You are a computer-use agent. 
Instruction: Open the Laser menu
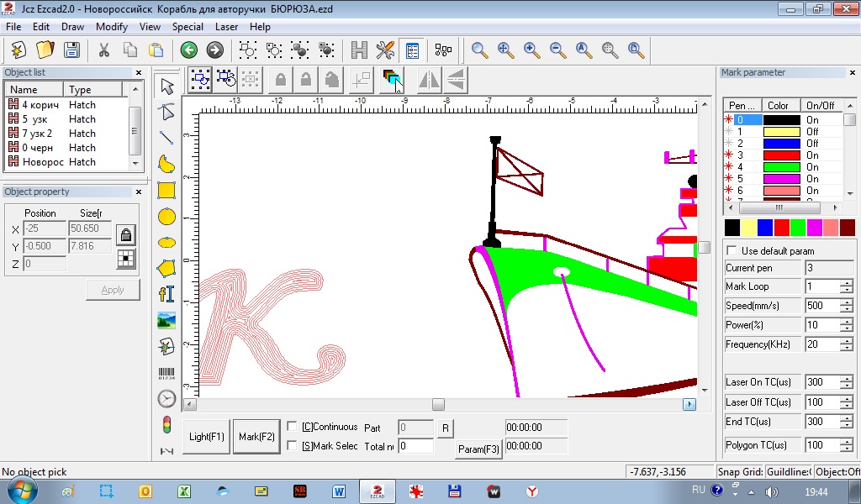click(226, 27)
